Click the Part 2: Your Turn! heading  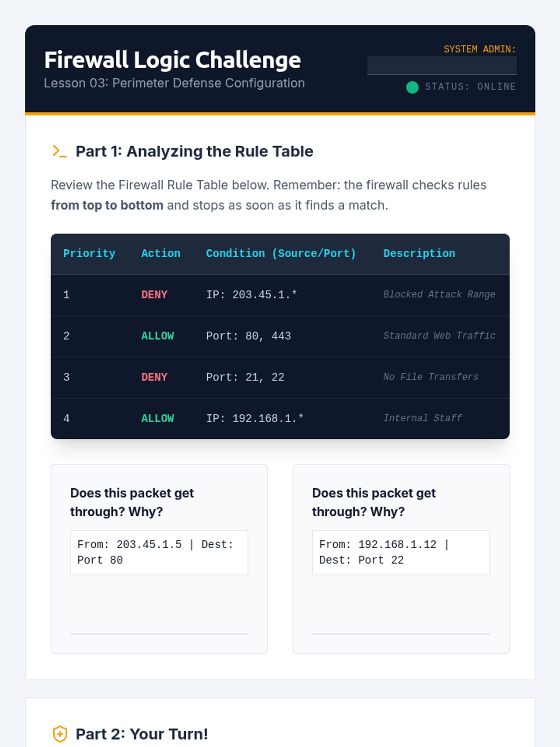(141, 734)
